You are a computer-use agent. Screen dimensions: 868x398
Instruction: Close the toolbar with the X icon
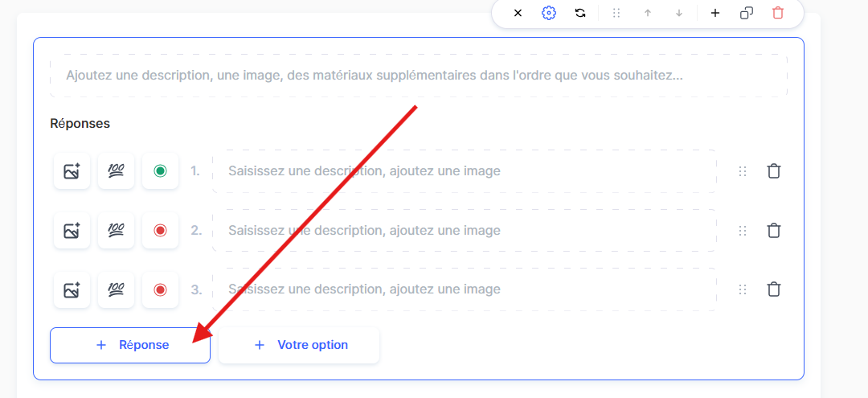(x=518, y=13)
